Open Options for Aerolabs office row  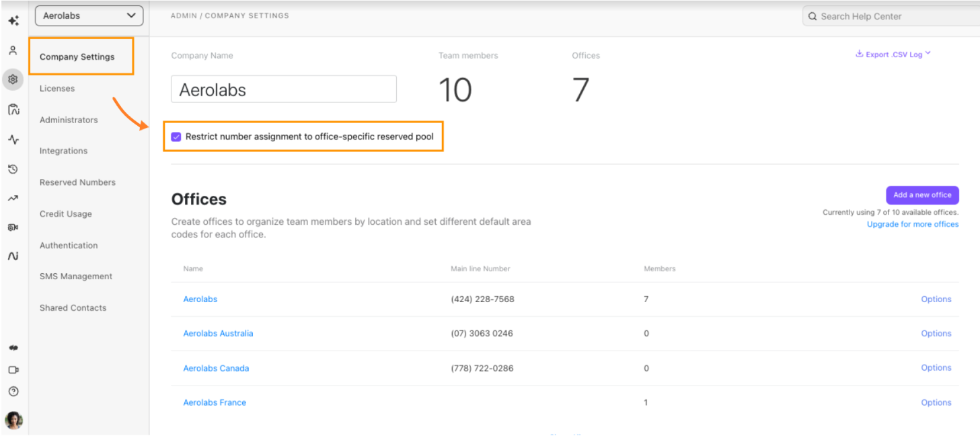[936, 299]
